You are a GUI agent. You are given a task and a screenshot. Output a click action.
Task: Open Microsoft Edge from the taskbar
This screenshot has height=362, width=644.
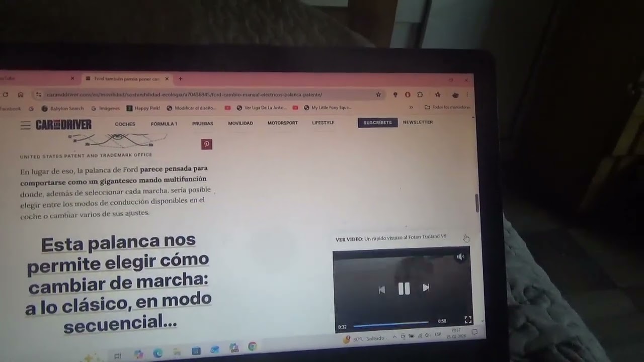tap(157, 353)
